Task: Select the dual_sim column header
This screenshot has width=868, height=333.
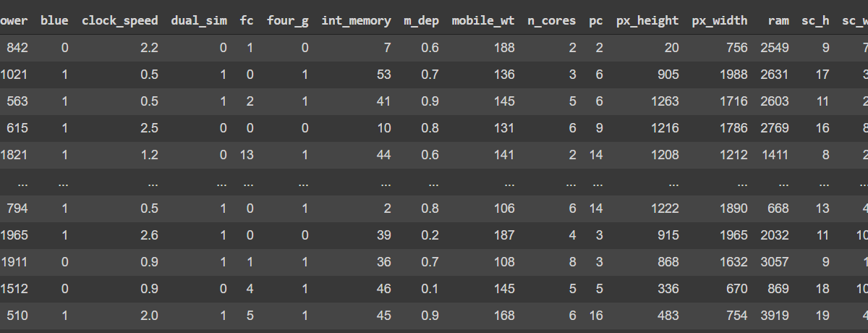Action: [x=199, y=20]
